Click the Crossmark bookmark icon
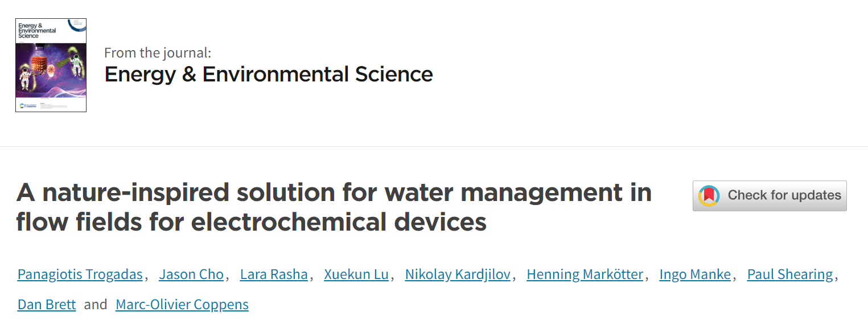868x324 pixels. click(709, 196)
